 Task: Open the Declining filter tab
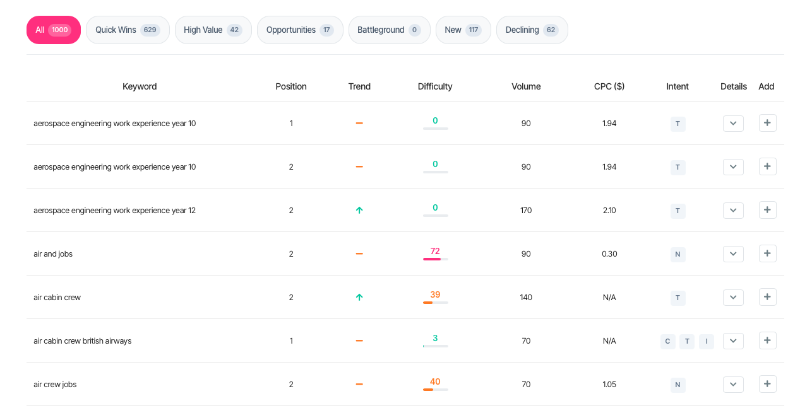pos(532,30)
